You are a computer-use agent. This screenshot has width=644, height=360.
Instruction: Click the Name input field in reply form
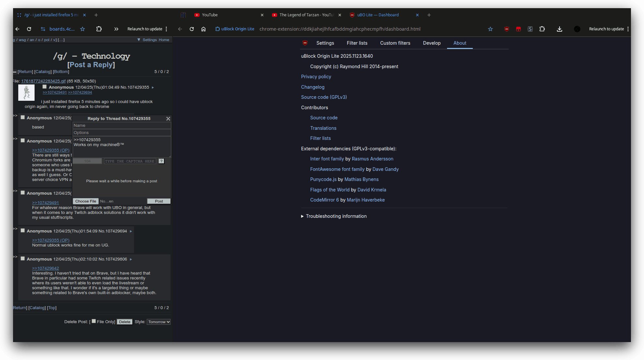click(122, 126)
